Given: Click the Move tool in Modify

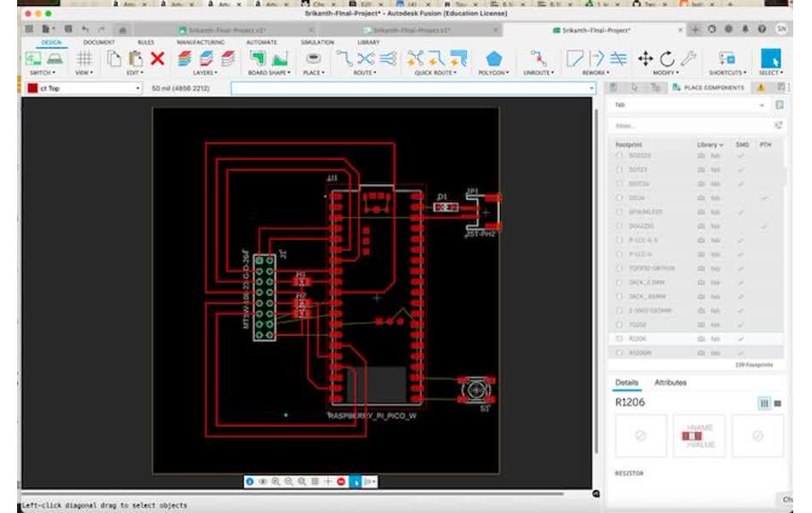Looking at the screenshot, I should coord(645,59).
